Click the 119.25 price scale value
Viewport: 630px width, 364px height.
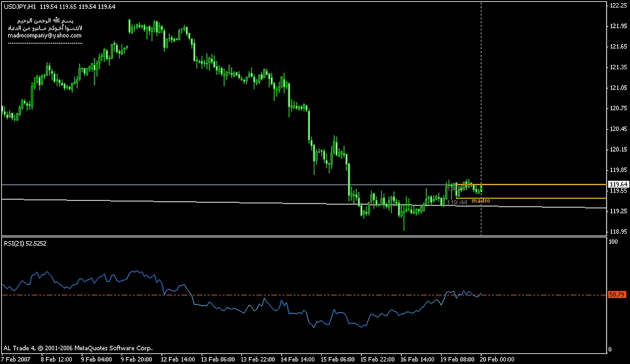[x=619, y=211]
